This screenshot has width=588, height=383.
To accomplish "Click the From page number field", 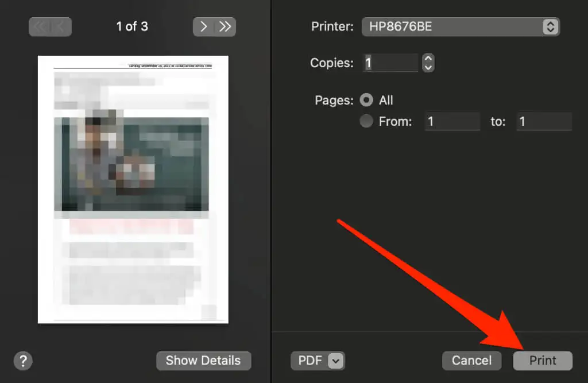I will pos(452,121).
